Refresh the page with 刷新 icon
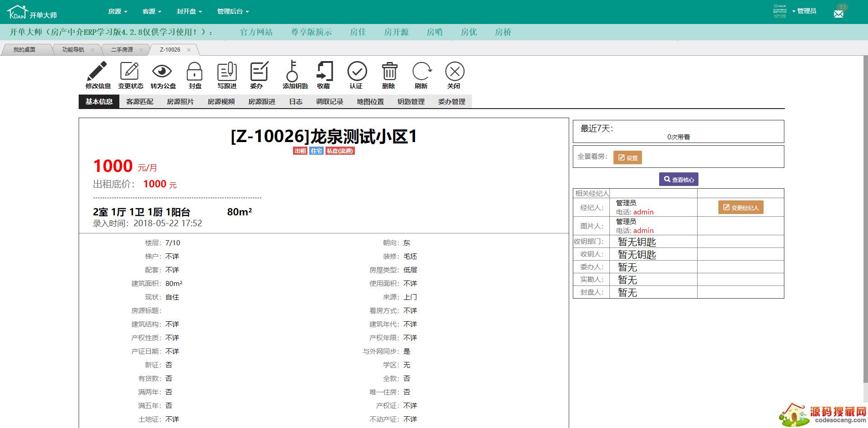The height and width of the screenshot is (428, 868). 422,72
